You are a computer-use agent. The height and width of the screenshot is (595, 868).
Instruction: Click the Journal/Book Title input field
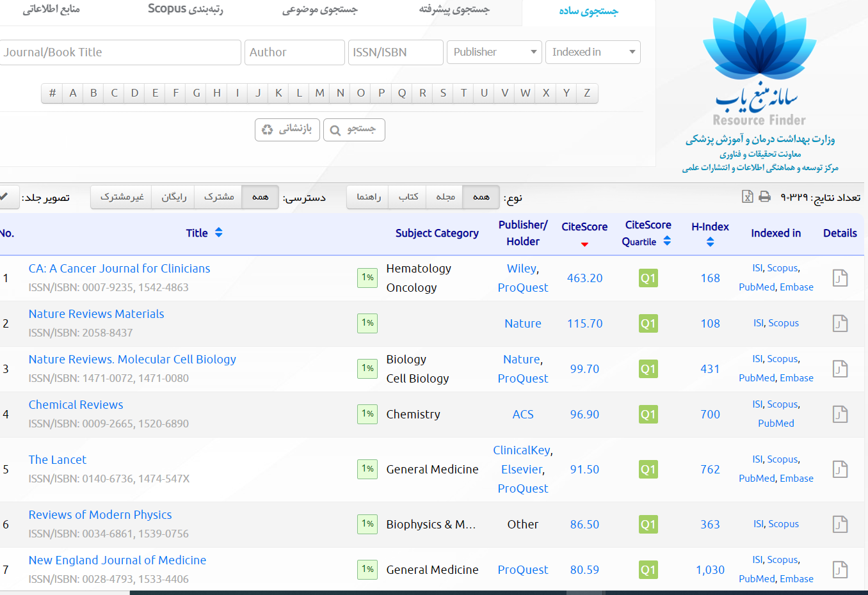(120, 52)
